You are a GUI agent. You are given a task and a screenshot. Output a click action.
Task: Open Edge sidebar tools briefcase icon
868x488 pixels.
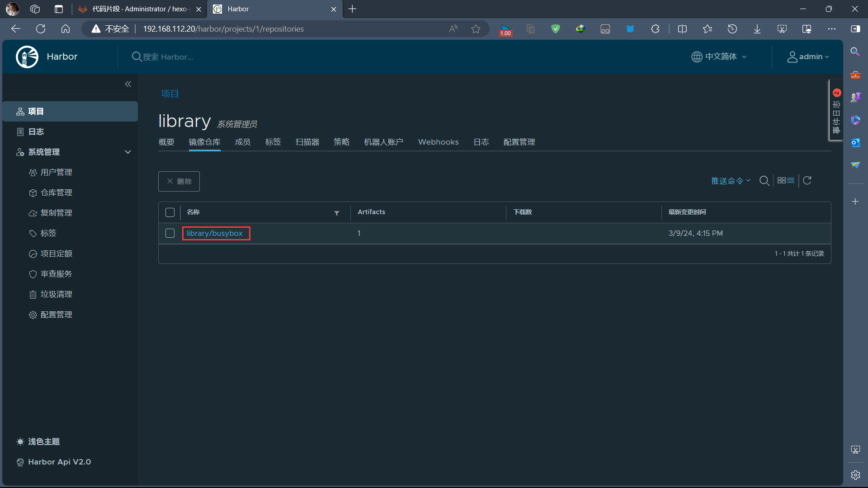[x=855, y=75]
